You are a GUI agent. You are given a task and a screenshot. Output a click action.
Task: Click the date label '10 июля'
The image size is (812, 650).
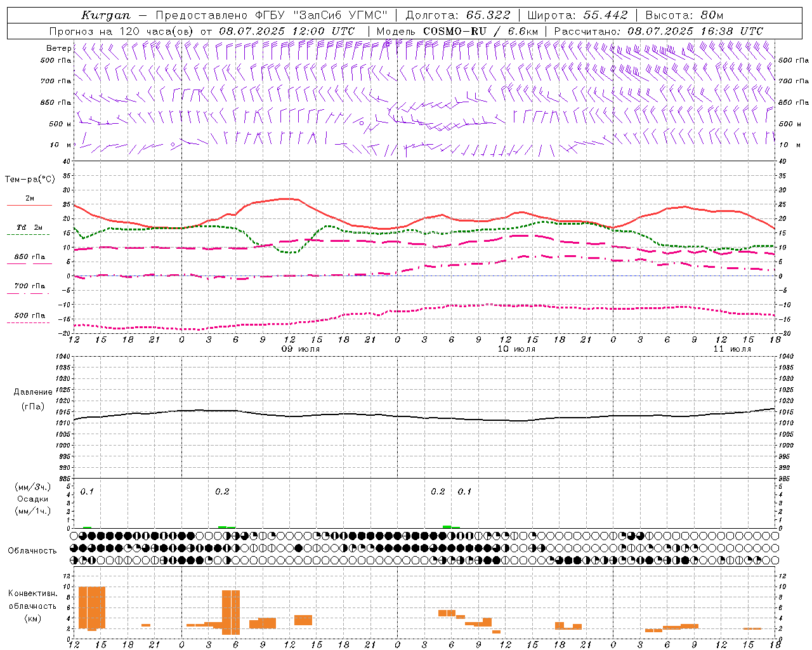pyautogui.click(x=516, y=349)
